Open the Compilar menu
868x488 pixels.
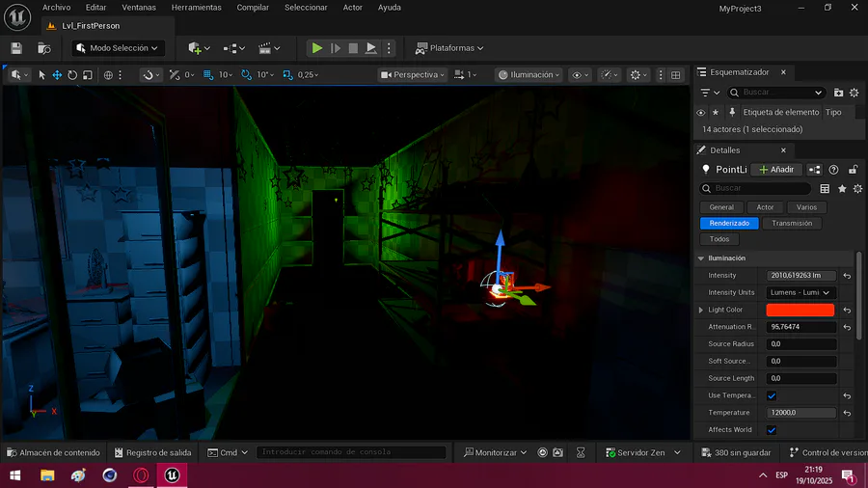[253, 7]
